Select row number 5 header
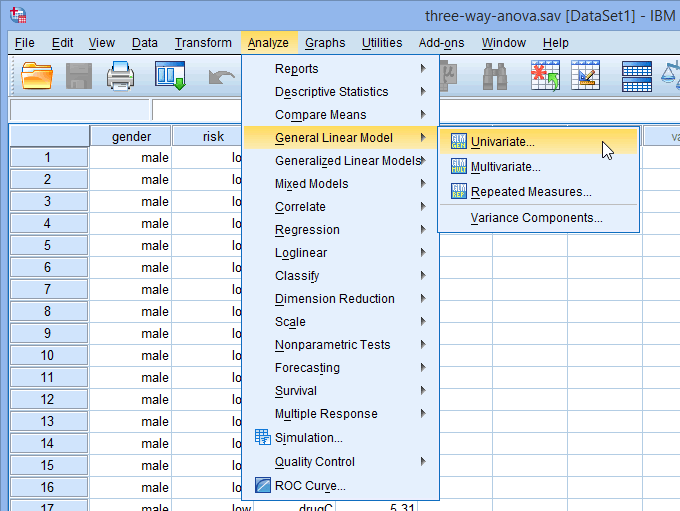This screenshot has width=680, height=511. [x=49, y=245]
